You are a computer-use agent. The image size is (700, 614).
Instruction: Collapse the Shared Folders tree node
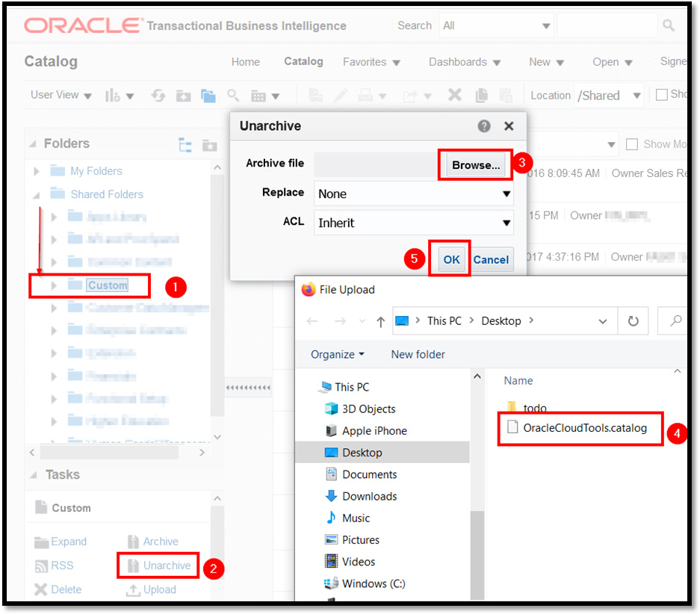click(37, 195)
